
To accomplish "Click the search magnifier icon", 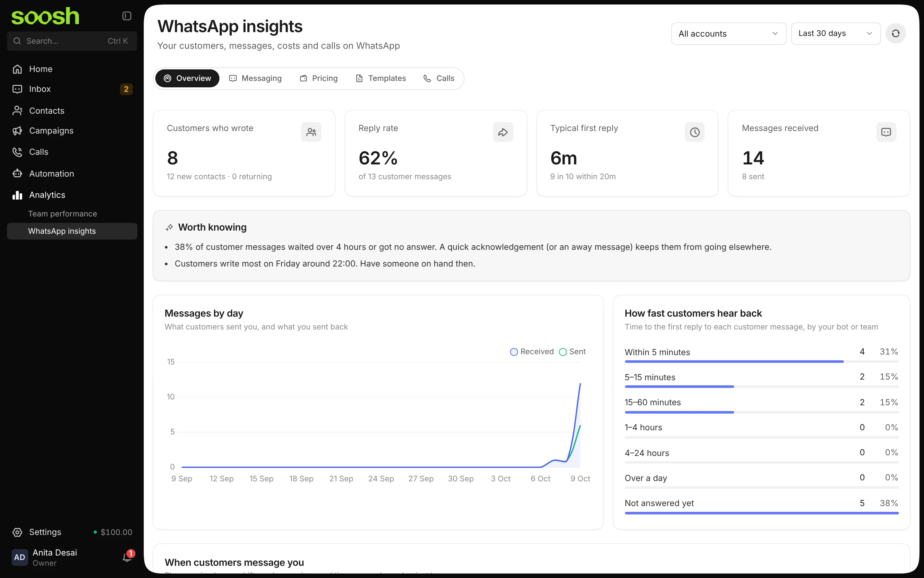I will click(17, 41).
